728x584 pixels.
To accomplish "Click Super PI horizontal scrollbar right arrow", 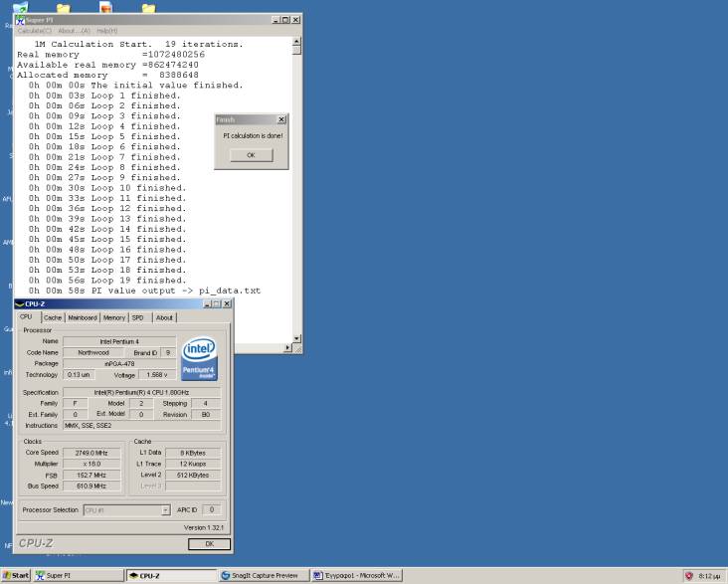I will [287, 348].
